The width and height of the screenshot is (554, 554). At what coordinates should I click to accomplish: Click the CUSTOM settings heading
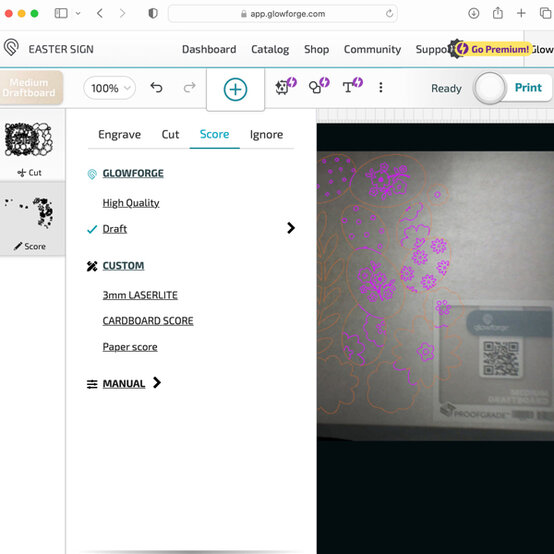[x=123, y=266]
